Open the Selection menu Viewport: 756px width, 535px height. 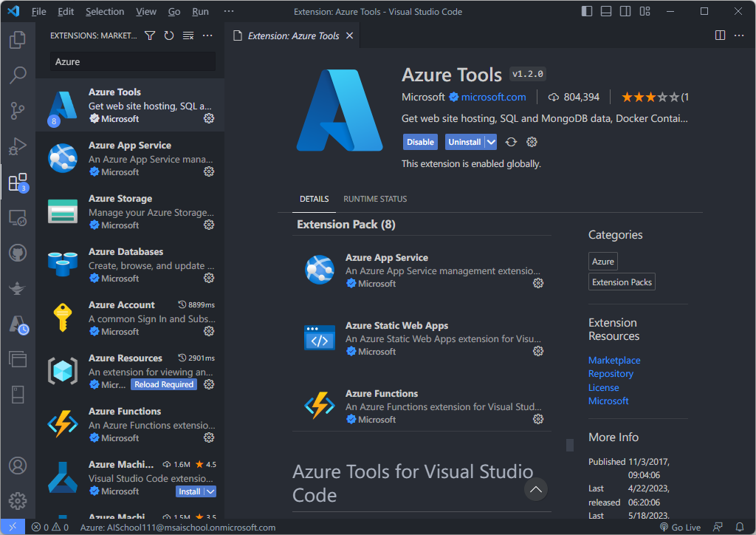point(105,12)
